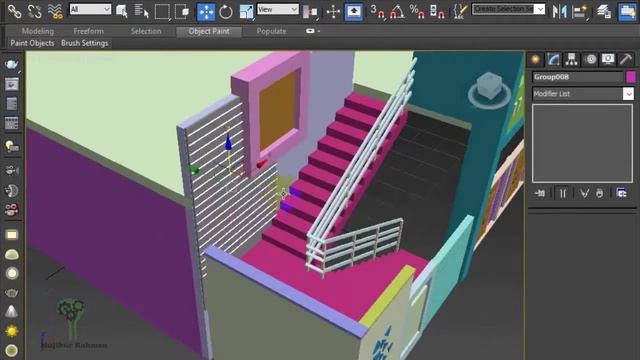640x360 pixels.
Task: Toggle Window/Crossing selection mode
Action: 182,11
